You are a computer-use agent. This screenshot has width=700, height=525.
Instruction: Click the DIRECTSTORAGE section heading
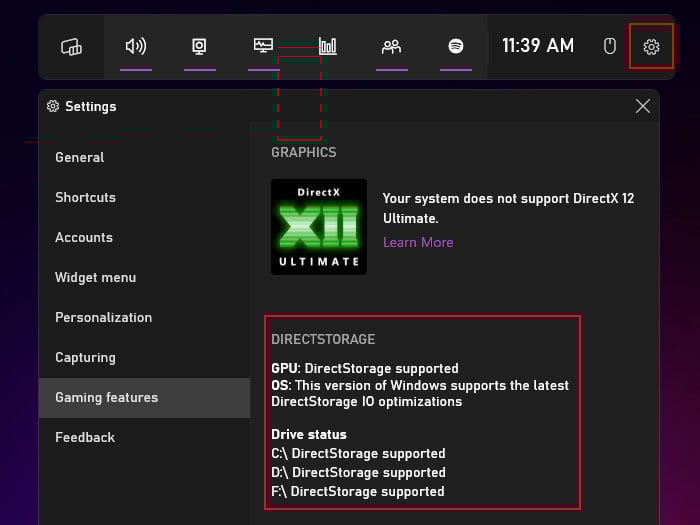(323, 339)
